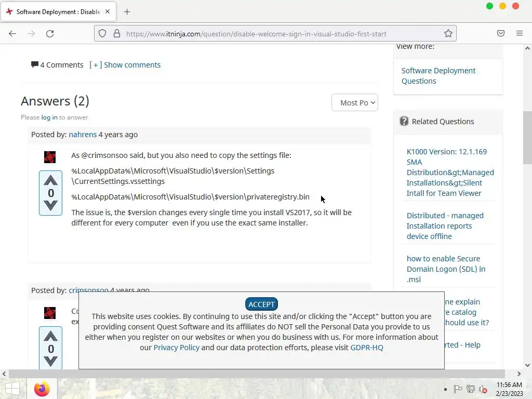Open Software Deployment Questions link

click(x=438, y=76)
